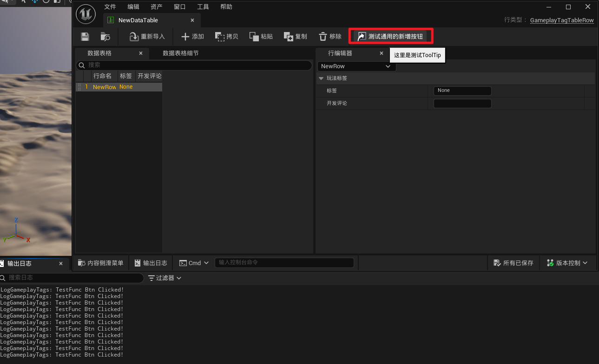This screenshot has width=599, height=364.
Task: Save the NewDataTable asset
Action: pos(85,36)
